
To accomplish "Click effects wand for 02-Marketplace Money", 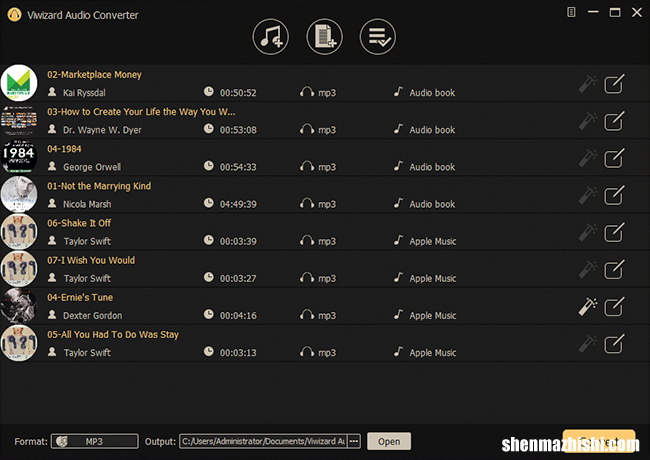I will (588, 84).
